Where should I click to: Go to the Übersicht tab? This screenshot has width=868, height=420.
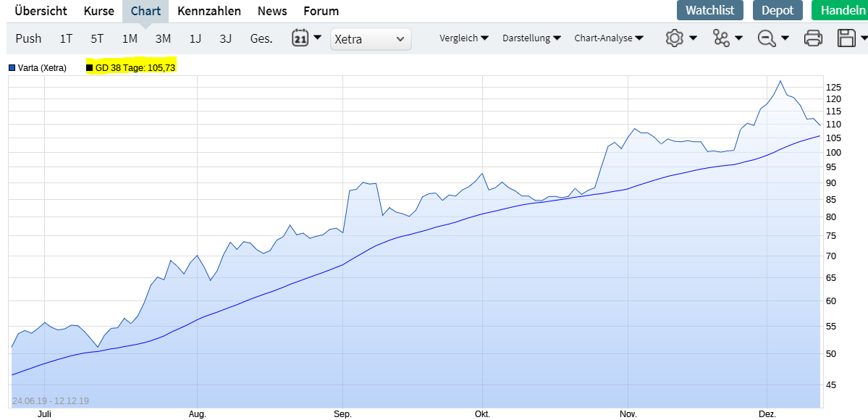click(41, 11)
